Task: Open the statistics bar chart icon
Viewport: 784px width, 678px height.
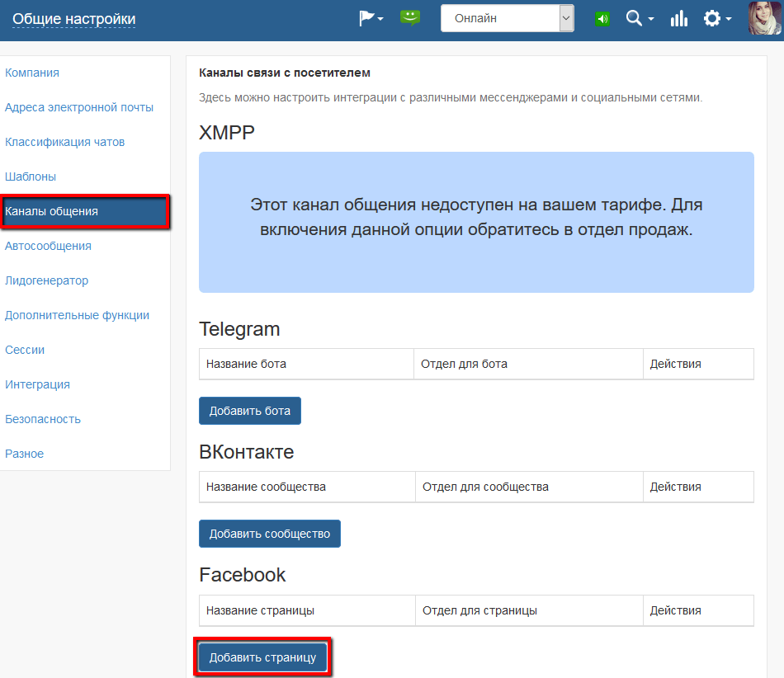Action: click(678, 17)
